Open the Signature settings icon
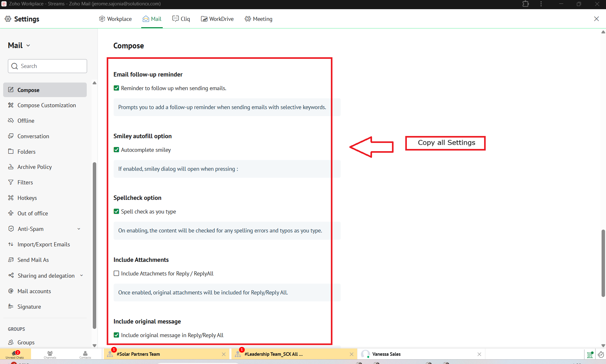This screenshot has height=364, width=606. point(11,306)
